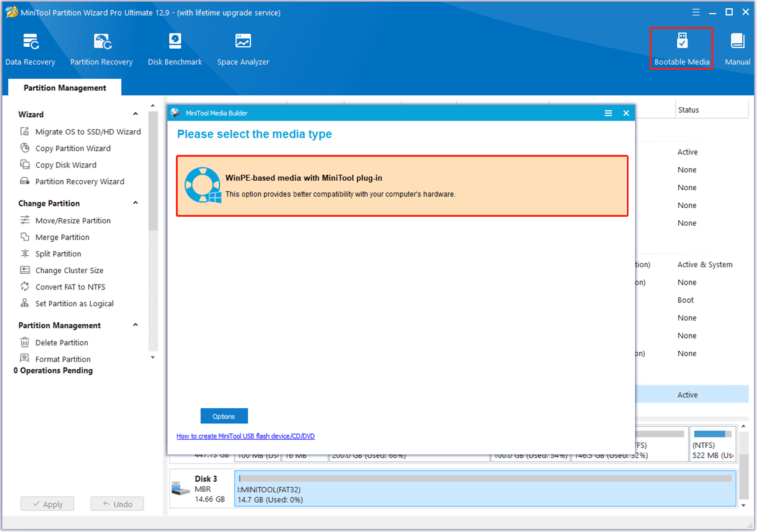Select WinPE-based media with MiniTool plug-in
This screenshot has width=757, height=532.
point(402,186)
